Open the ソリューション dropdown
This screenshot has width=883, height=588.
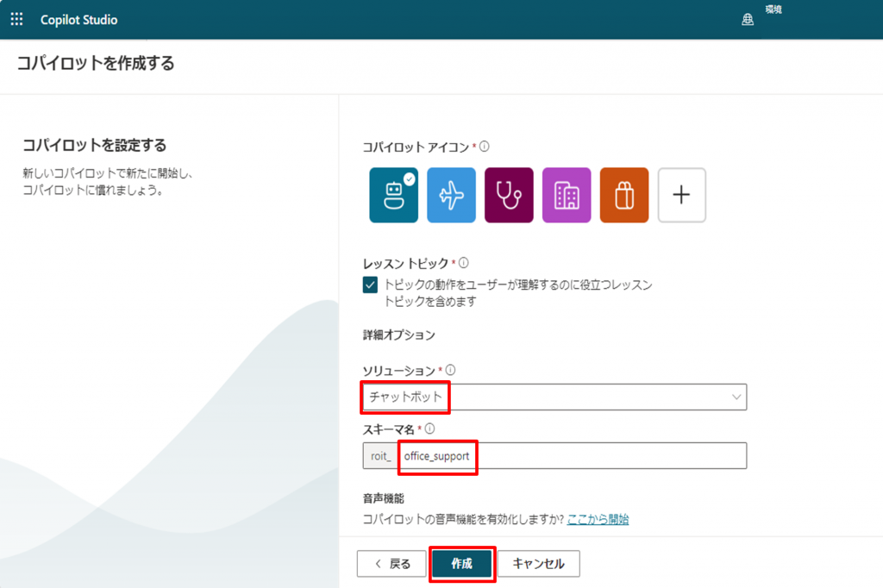(x=554, y=397)
